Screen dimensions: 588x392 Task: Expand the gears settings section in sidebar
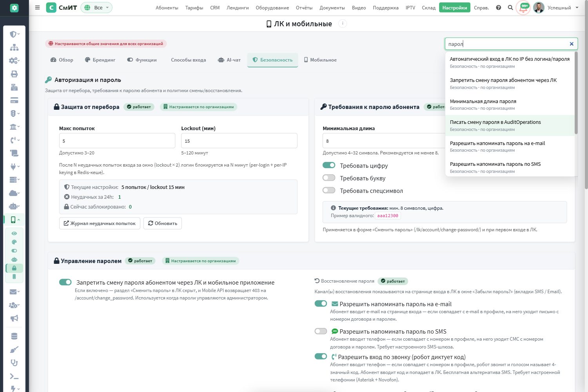coord(14,61)
